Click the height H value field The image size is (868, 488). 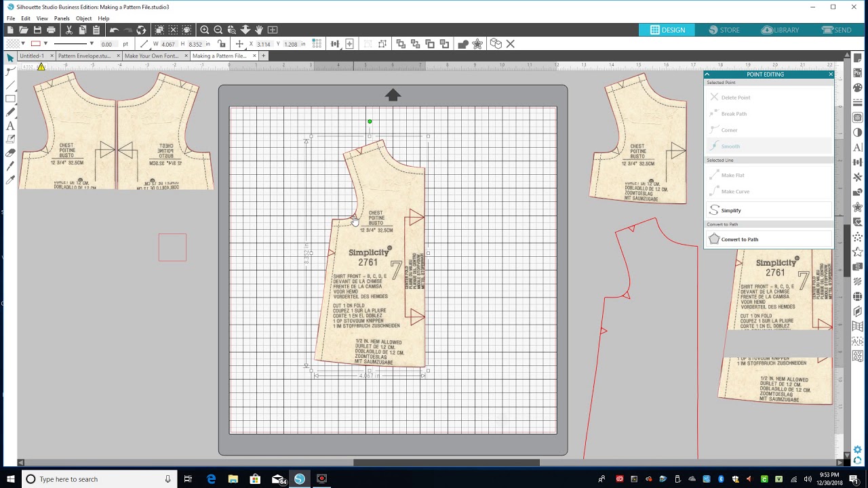click(195, 44)
